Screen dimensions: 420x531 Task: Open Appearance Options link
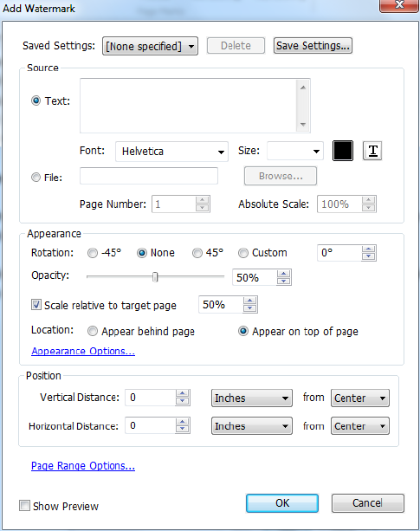coord(83,351)
